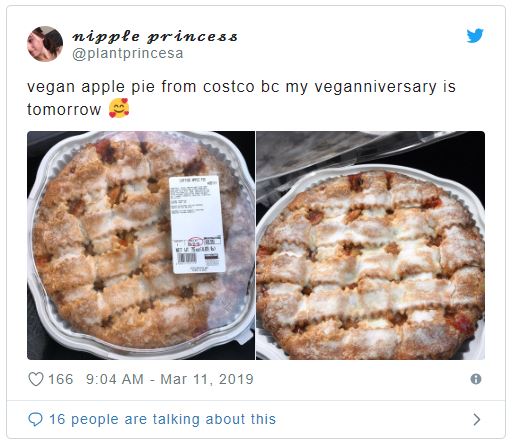Expand conversation with the right chevron arrow
The width and height of the screenshot is (512, 443).
(477, 419)
